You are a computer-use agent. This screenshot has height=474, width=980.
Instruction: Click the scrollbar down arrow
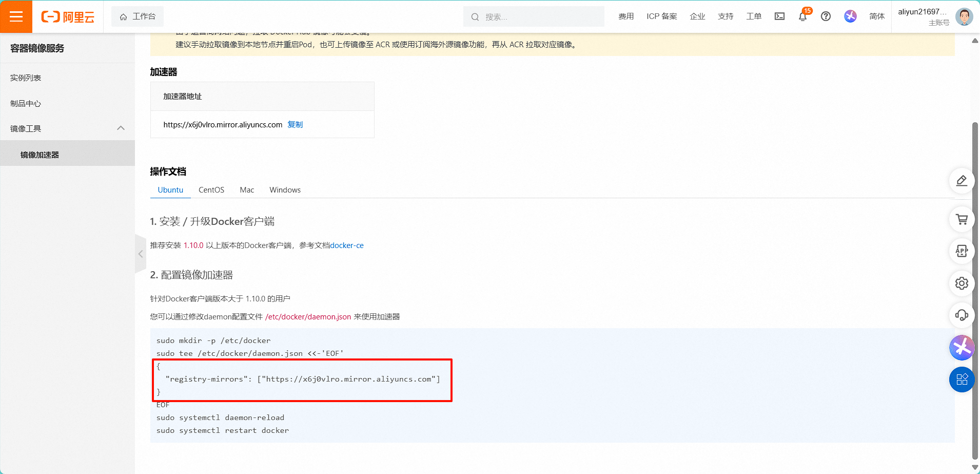[x=975, y=467]
